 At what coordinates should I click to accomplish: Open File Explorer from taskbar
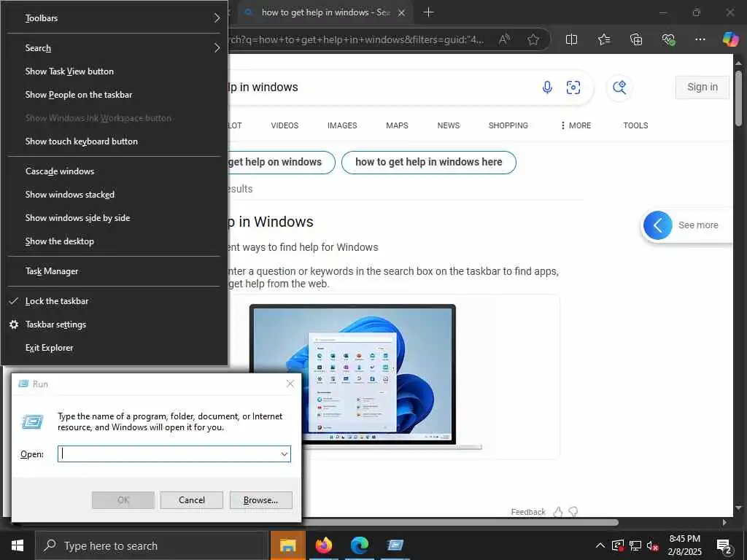tap(287, 545)
